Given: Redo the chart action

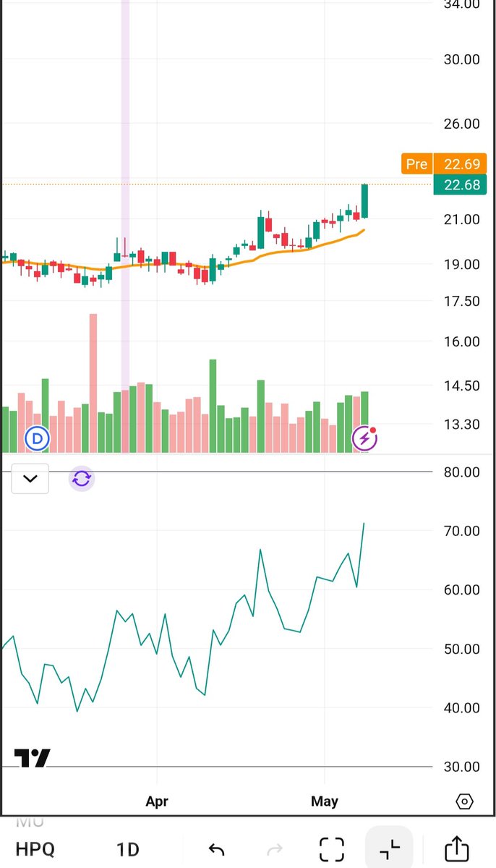Looking at the screenshot, I should [x=274, y=848].
